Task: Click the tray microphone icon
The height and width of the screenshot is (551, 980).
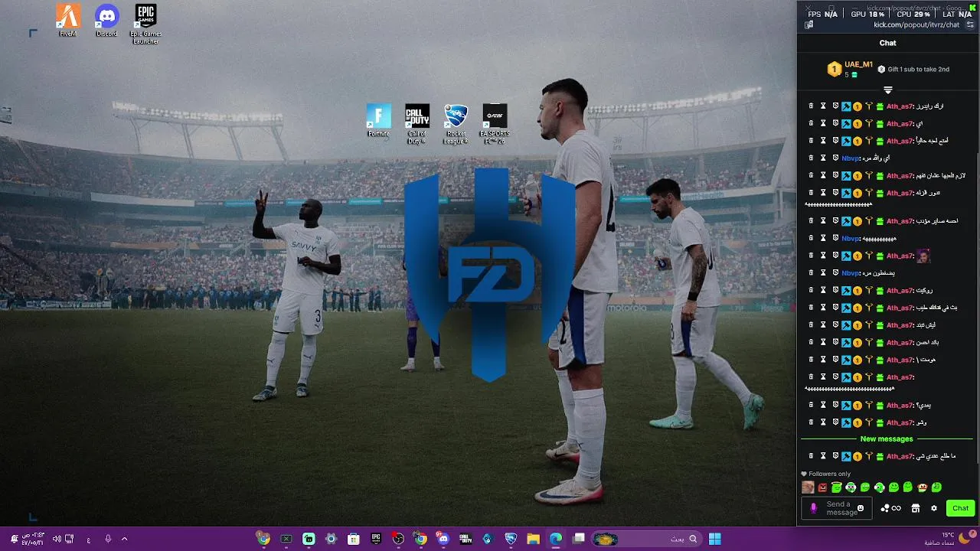Action: click(108, 539)
